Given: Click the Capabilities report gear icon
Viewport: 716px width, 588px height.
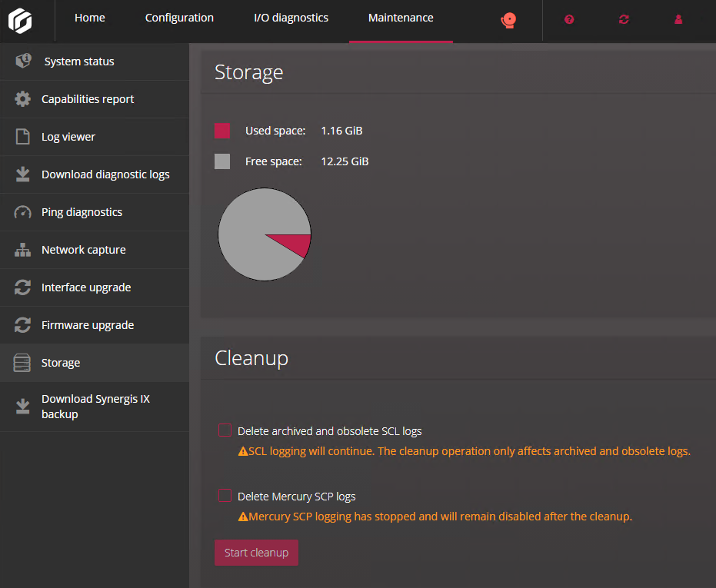Looking at the screenshot, I should point(23,99).
